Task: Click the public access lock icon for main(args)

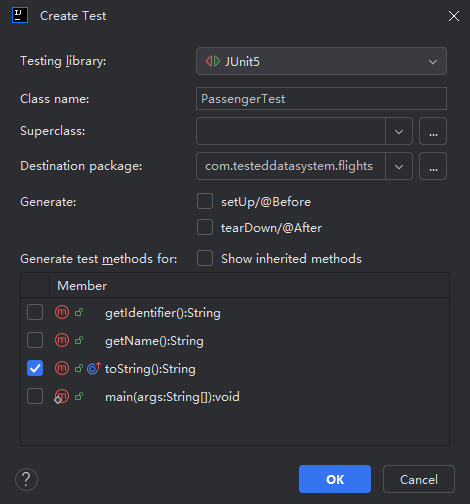Action: (79, 396)
